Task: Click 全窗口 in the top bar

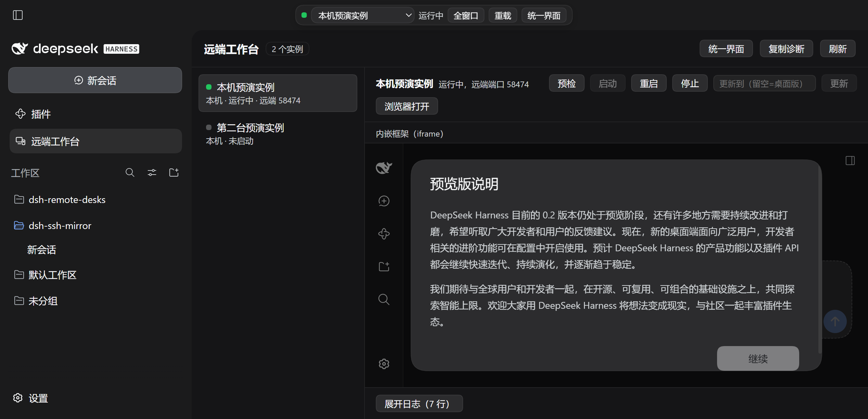Action: pos(465,15)
